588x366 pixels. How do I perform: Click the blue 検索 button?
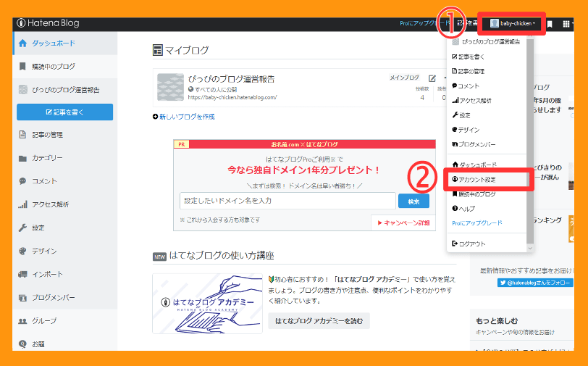(x=413, y=201)
